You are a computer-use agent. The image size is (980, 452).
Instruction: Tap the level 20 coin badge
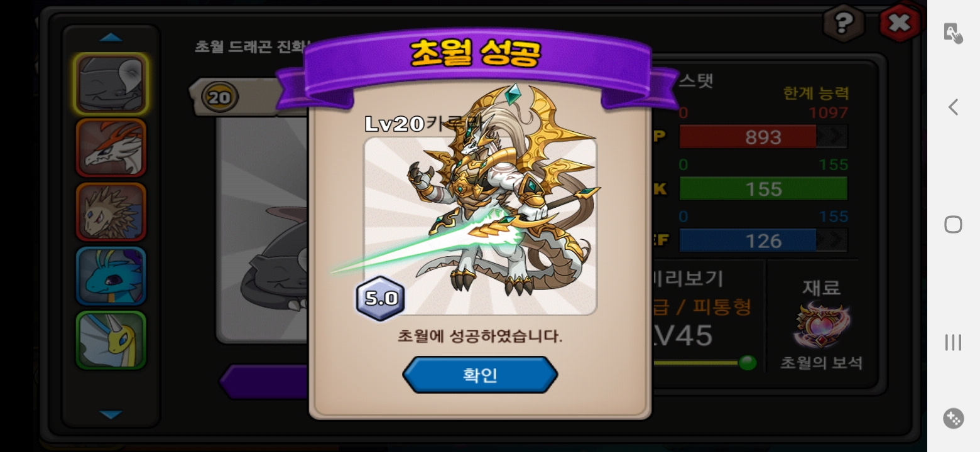(220, 98)
